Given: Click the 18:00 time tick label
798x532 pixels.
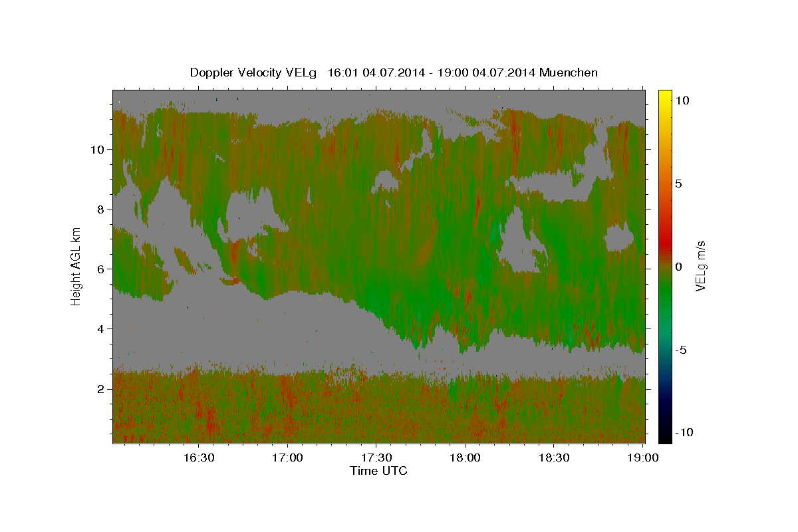Looking at the screenshot, I should (x=465, y=458).
